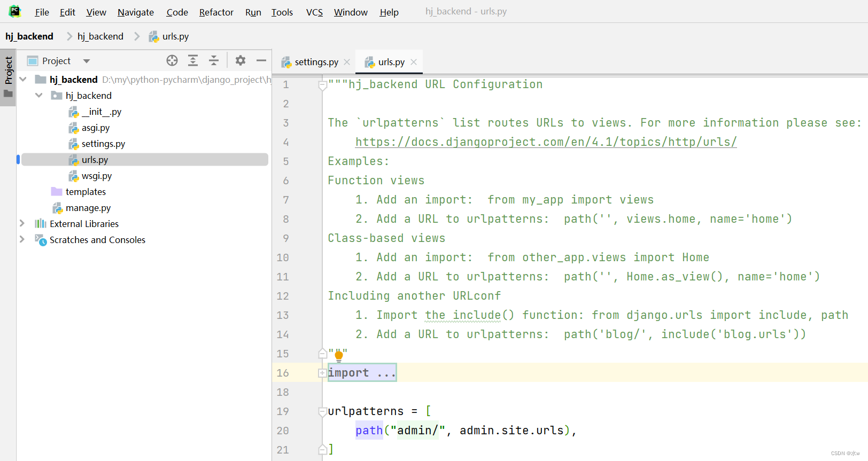Hide the Project panel with minus icon
The width and height of the screenshot is (868, 461).
tap(261, 60)
